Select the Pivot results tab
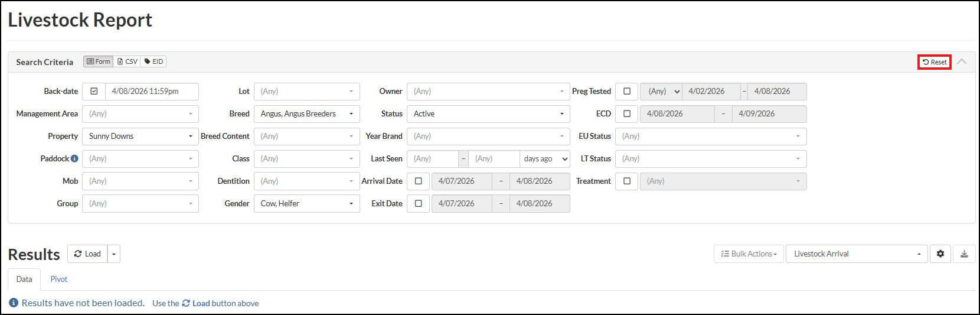The width and height of the screenshot is (980, 315). (59, 279)
